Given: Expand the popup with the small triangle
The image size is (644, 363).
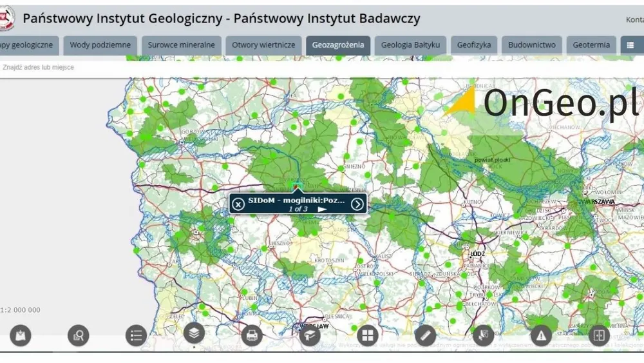Looking at the screenshot, I should click(323, 210).
